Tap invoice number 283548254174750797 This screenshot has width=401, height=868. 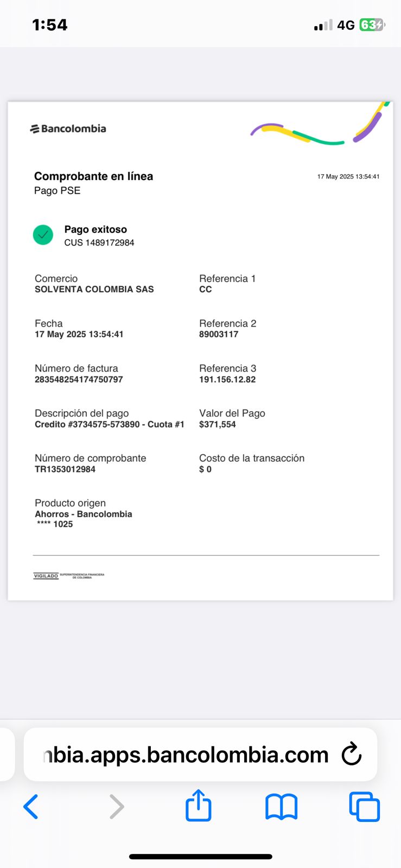point(79,379)
